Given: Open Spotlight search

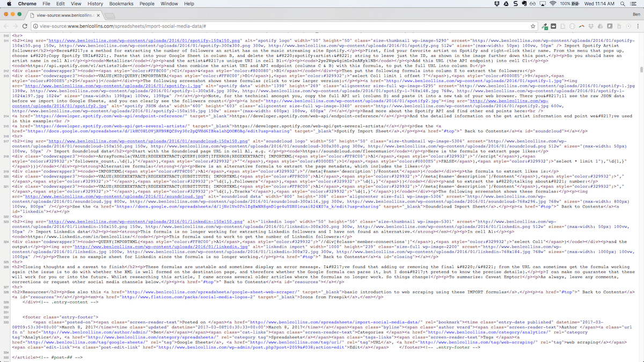Looking at the screenshot, I should pyautogui.click(x=623, y=4).
